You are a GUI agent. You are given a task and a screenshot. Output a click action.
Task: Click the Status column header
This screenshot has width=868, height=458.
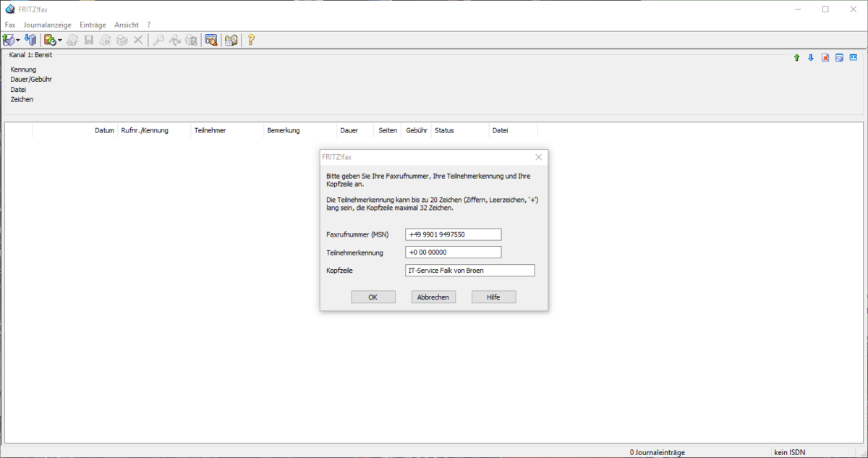tap(460, 130)
